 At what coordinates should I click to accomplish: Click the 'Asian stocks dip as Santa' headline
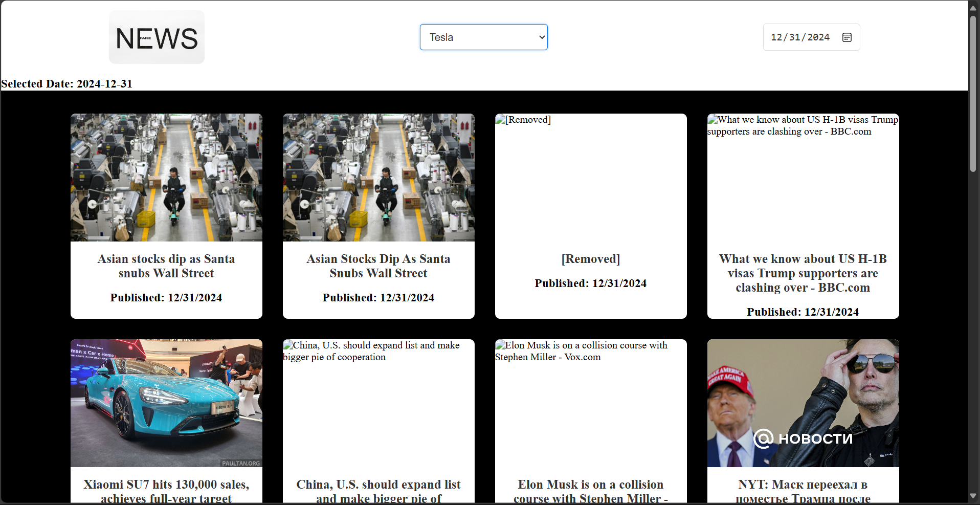(166, 266)
